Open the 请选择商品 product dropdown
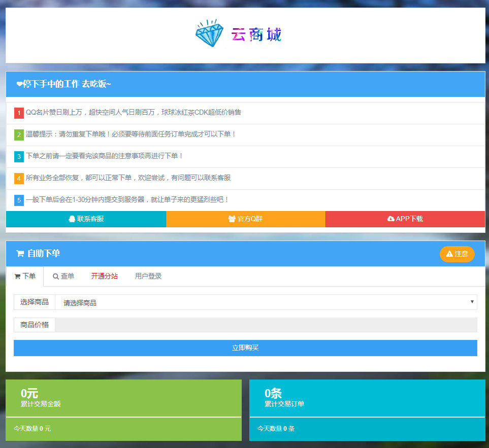 [x=266, y=302]
